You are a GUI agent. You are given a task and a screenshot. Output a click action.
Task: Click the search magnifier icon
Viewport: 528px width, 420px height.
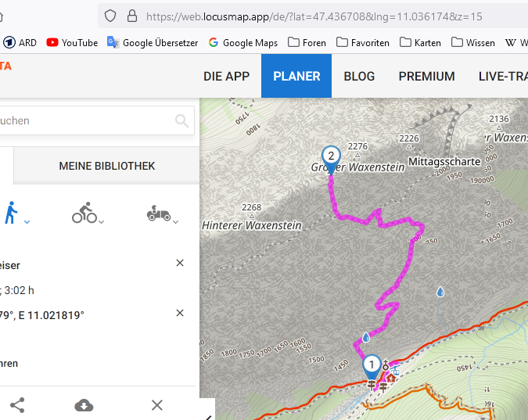coord(182,120)
